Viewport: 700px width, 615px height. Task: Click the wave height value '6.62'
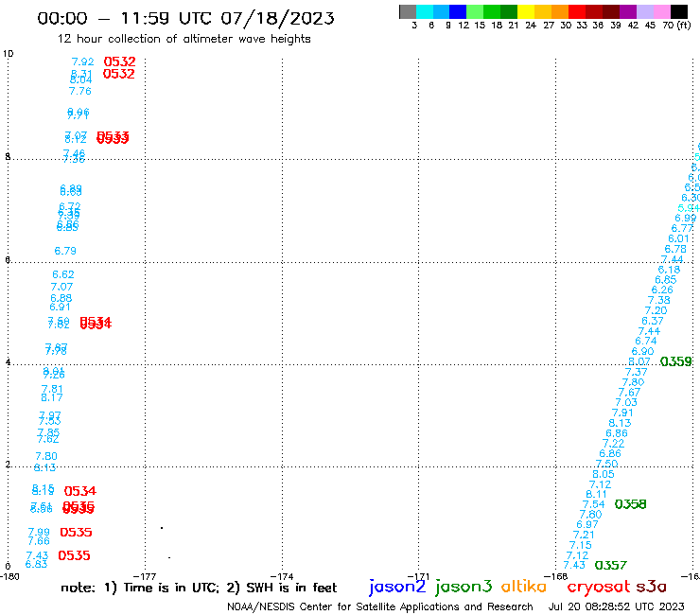click(63, 274)
